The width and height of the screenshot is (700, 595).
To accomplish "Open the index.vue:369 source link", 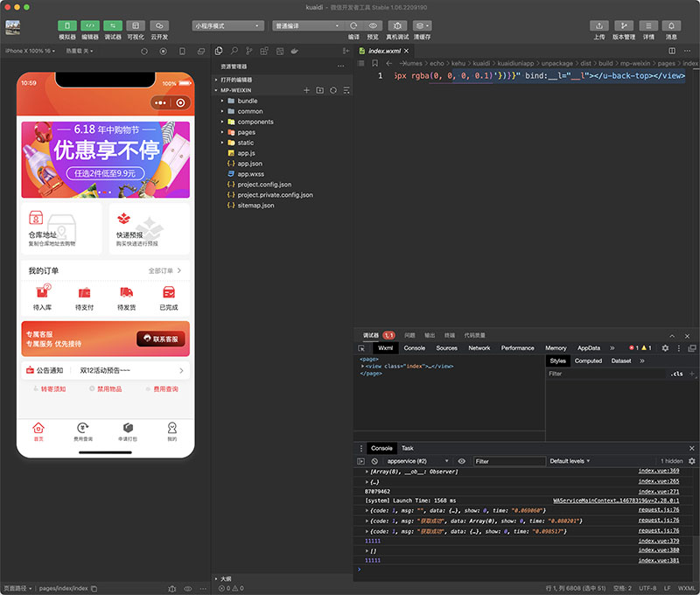I will (x=659, y=471).
